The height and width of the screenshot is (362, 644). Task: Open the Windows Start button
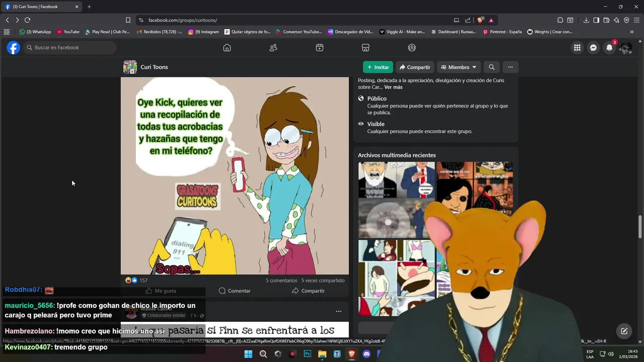tap(248, 354)
